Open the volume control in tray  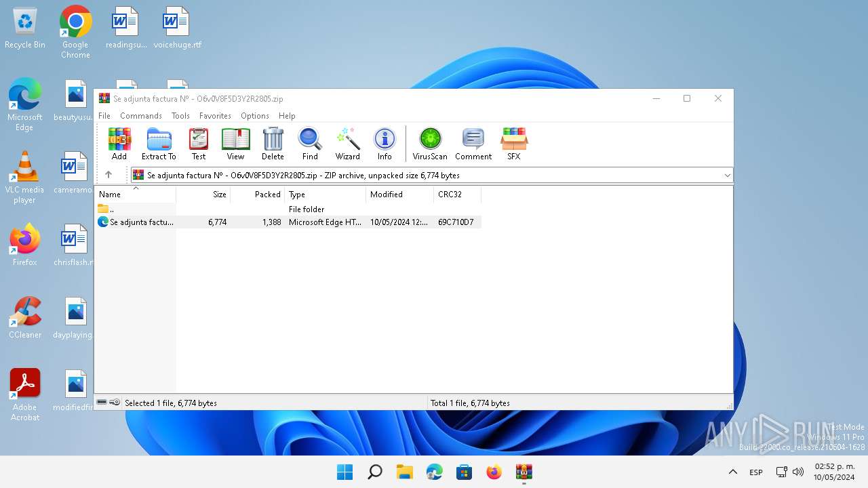(798, 472)
